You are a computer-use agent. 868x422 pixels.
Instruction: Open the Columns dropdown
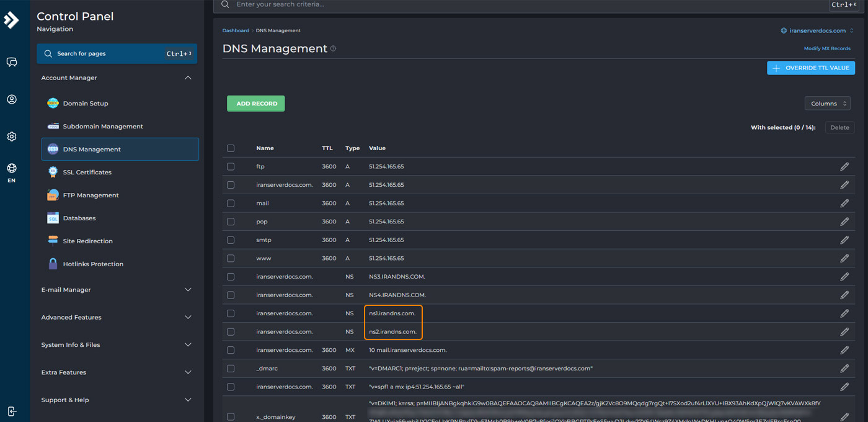coord(827,104)
